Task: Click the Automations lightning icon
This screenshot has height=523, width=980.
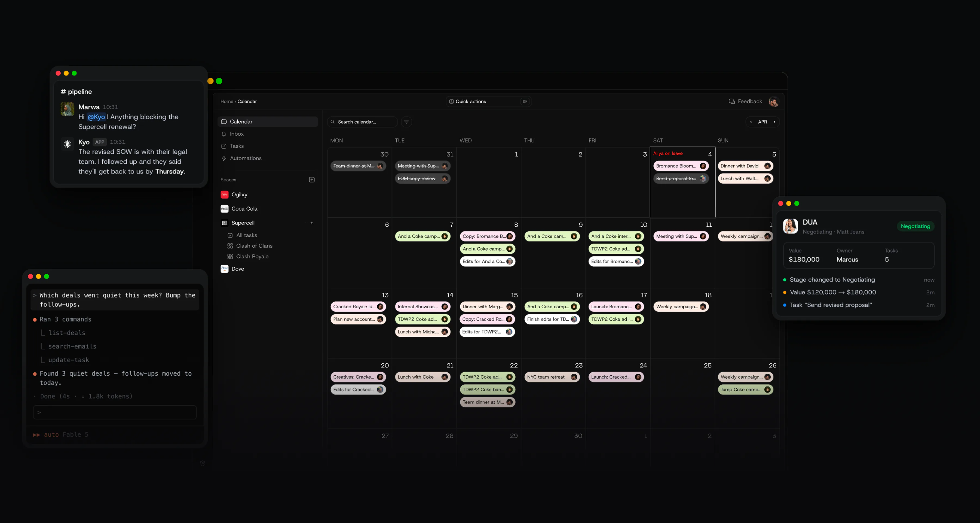Action: (x=224, y=158)
